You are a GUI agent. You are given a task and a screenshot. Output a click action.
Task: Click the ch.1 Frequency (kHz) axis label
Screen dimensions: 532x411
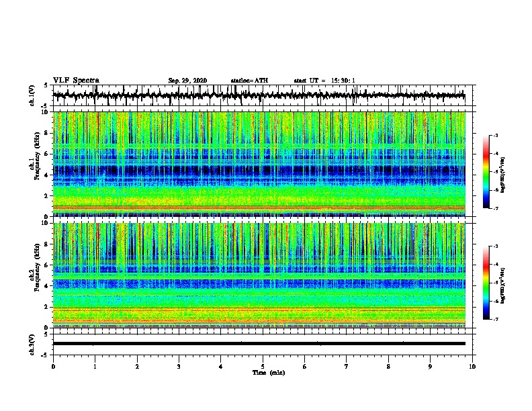click(x=37, y=156)
